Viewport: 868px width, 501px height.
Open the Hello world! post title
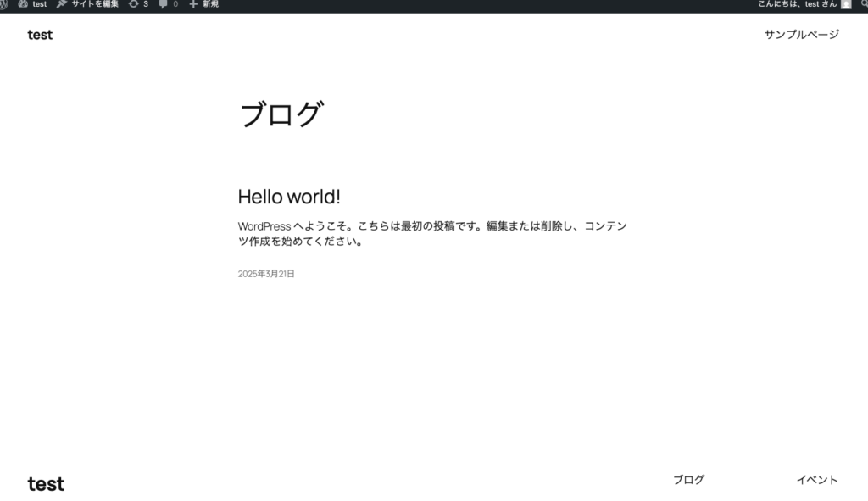289,197
